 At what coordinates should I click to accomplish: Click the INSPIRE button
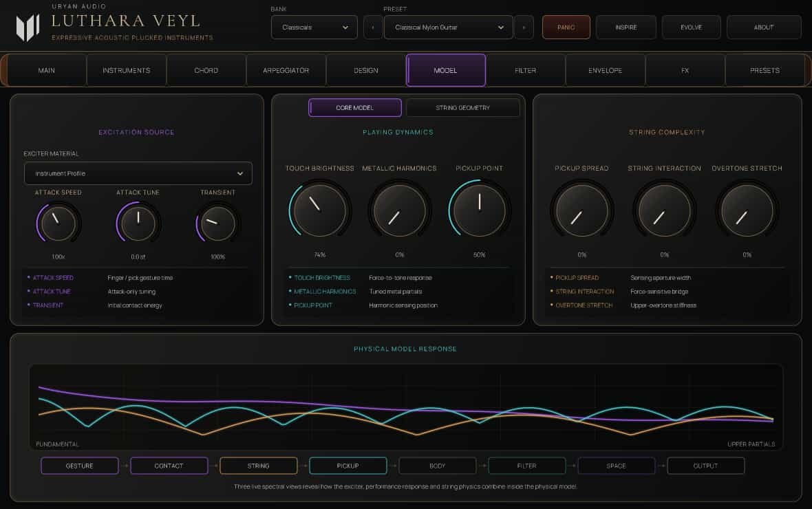pos(626,28)
